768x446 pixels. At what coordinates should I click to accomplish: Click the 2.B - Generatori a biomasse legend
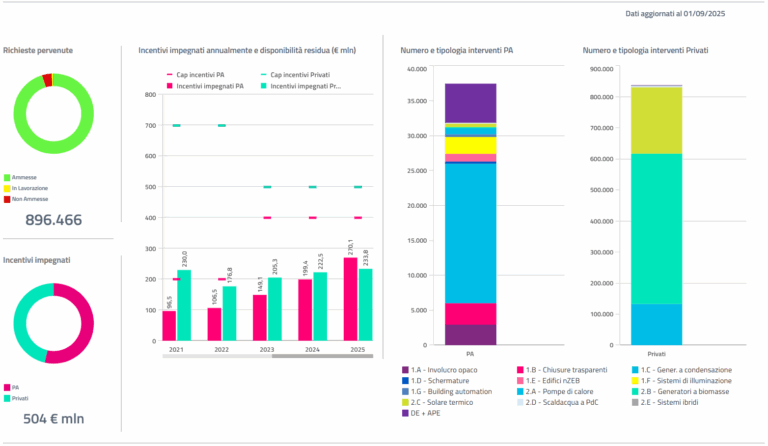click(x=680, y=392)
